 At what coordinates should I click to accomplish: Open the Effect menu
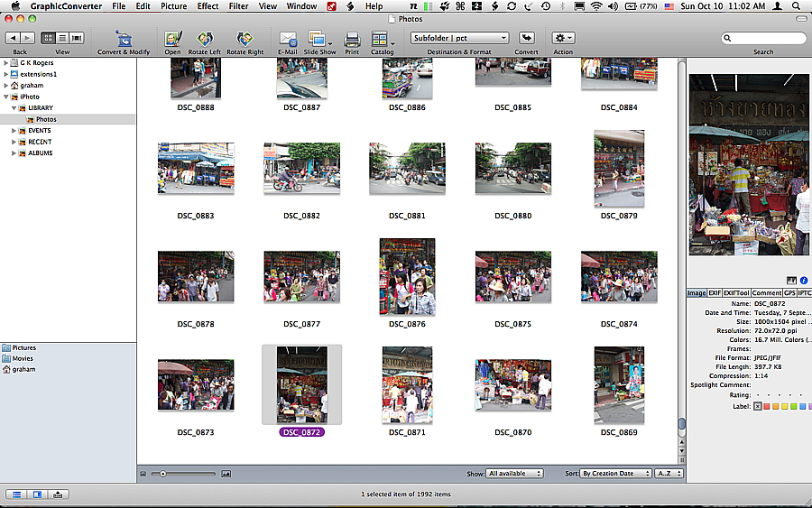pyautogui.click(x=208, y=6)
